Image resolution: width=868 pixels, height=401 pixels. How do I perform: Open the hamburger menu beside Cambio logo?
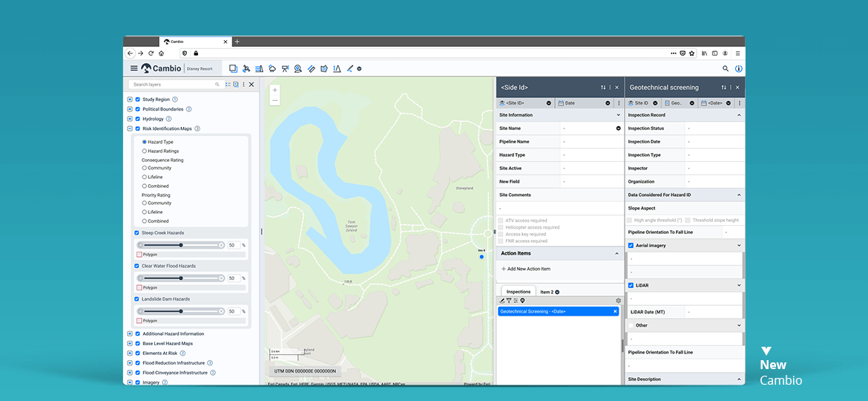click(134, 68)
